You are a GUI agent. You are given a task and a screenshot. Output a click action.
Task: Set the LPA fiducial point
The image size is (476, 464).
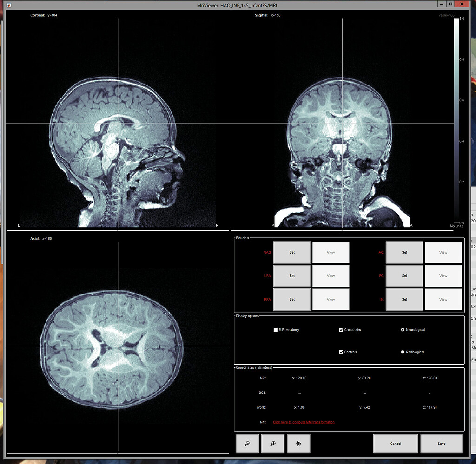(292, 275)
